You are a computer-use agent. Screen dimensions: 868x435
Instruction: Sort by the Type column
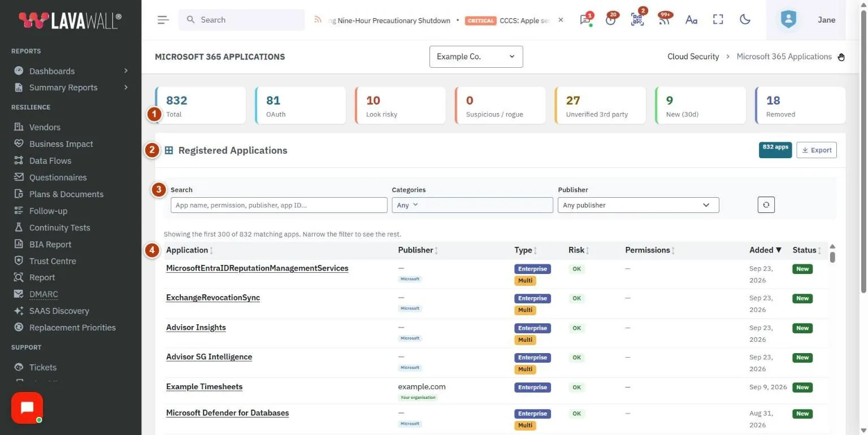click(x=526, y=250)
